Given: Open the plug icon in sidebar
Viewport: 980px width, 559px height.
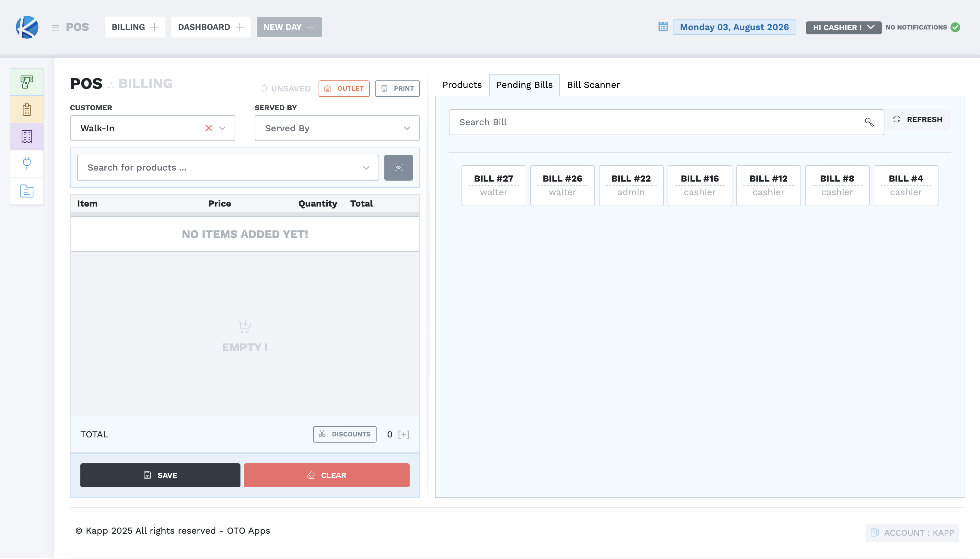Looking at the screenshot, I should tap(27, 163).
